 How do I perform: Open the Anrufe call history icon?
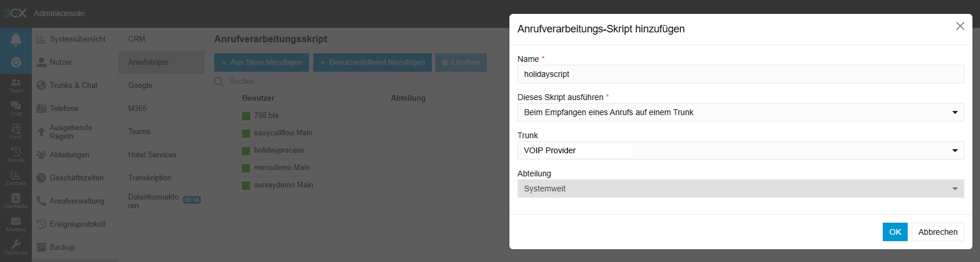16,154
